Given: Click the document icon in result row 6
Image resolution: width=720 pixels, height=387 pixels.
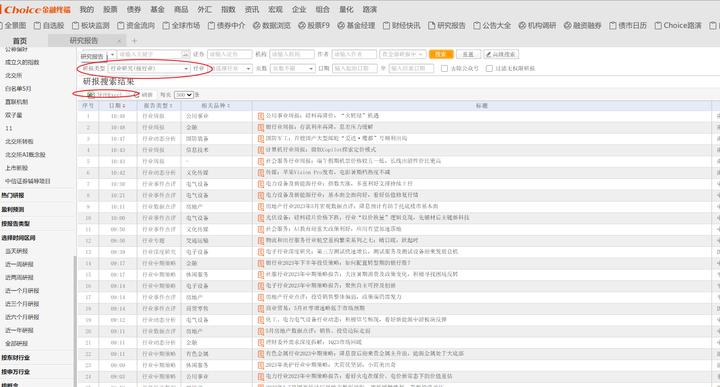Looking at the screenshot, I should click(x=261, y=173).
